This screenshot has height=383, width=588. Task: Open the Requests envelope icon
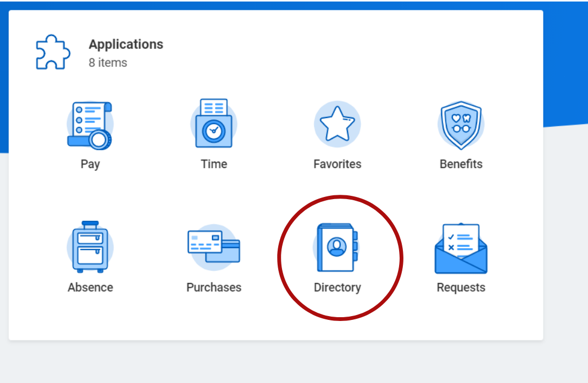point(461,248)
